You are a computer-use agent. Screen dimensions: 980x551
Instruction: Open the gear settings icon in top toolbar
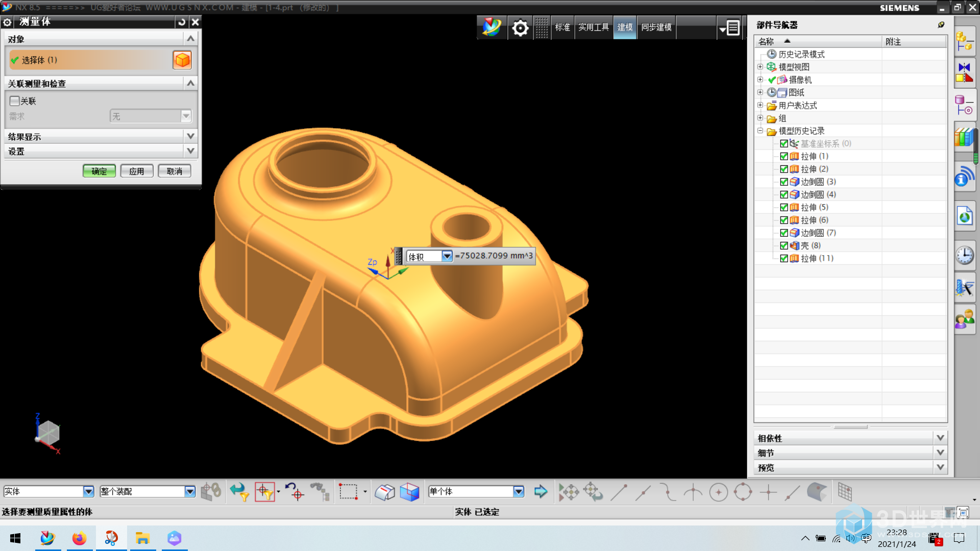(520, 28)
